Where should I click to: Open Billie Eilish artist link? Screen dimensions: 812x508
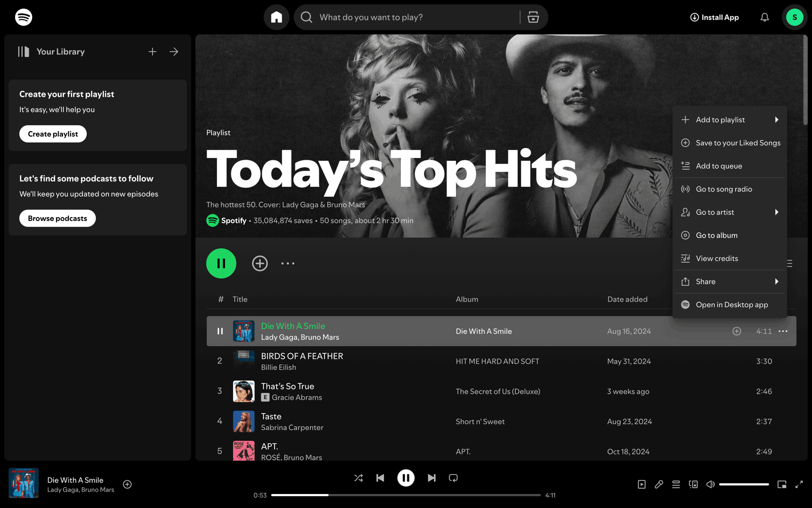pyautogui.click(x=278, y=367)
